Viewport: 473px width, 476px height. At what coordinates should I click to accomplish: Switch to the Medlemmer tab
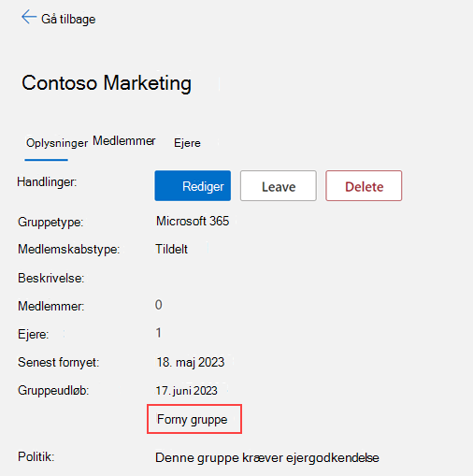tap(123, 141)
